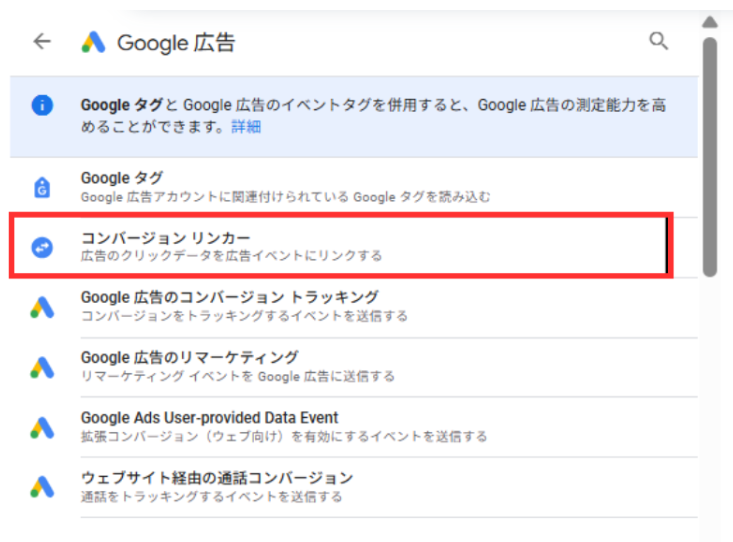Select Google 広告のリマーケティング title

coord(189,358)
